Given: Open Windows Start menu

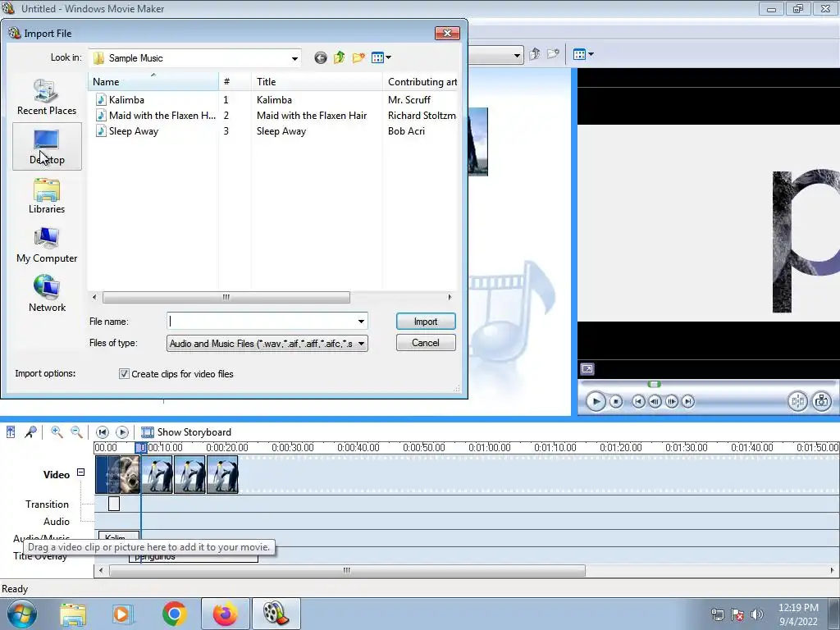Looking at the screenshot, I should tap(22, 614).
